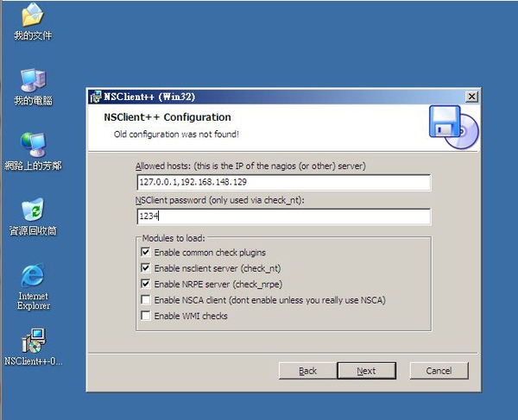Viewport: 518px width, 420px height.
Task: Proceed with the Next button
Action: 366,371
